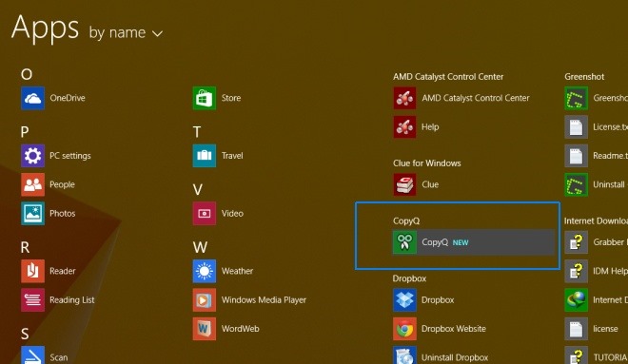
Task: Open the Greenshot Readme document icon
Action: tap(576, 156)
